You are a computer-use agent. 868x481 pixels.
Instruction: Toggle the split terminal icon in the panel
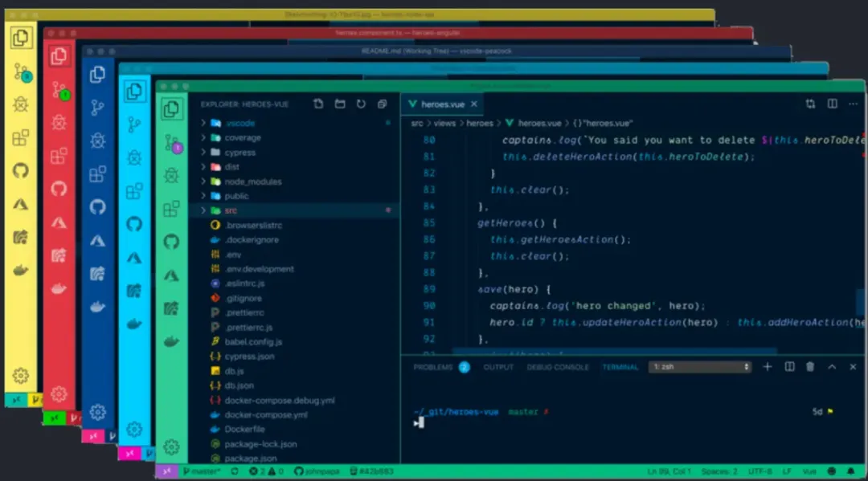(790, 365)
